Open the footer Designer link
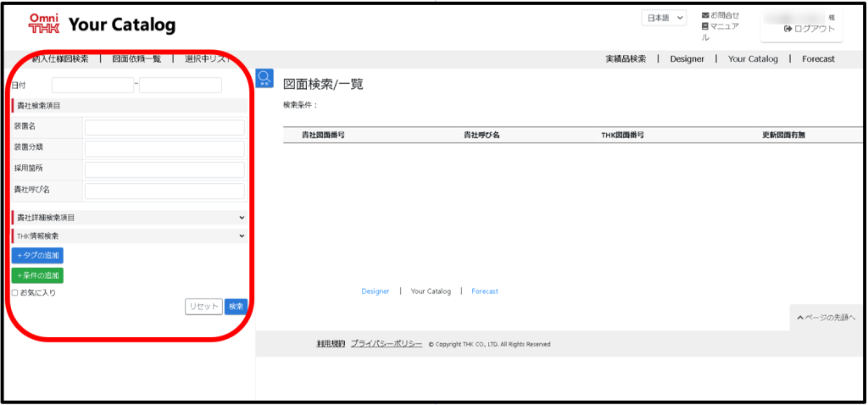868x405 pixels. tap(376, 291)
